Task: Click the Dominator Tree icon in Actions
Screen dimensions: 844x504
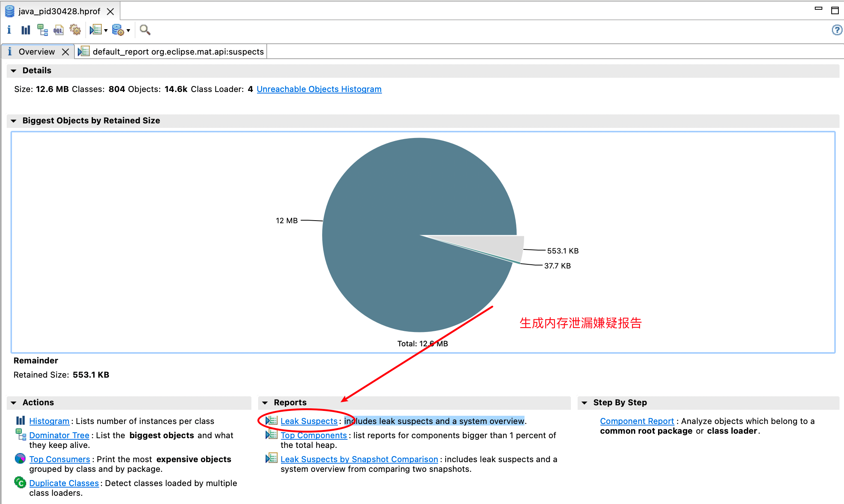Action: pos(21,434)
